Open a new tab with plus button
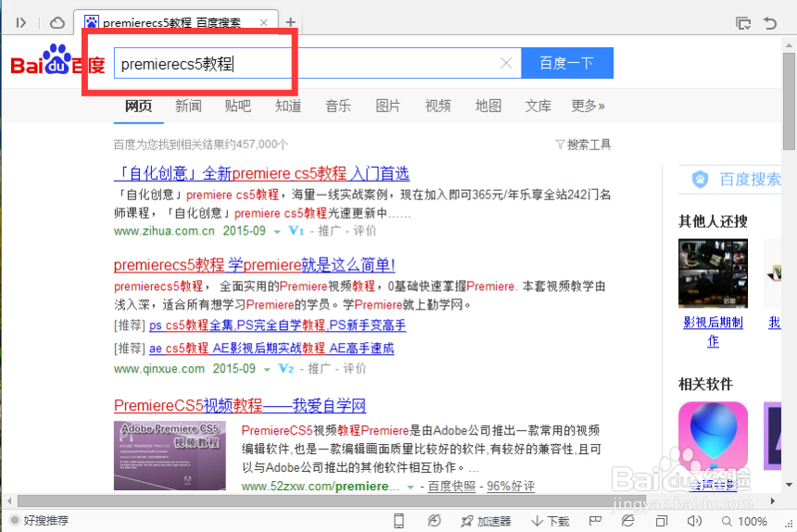Viewport: 797px width, 532px height. pyautogui.click(x=290, y=22)
